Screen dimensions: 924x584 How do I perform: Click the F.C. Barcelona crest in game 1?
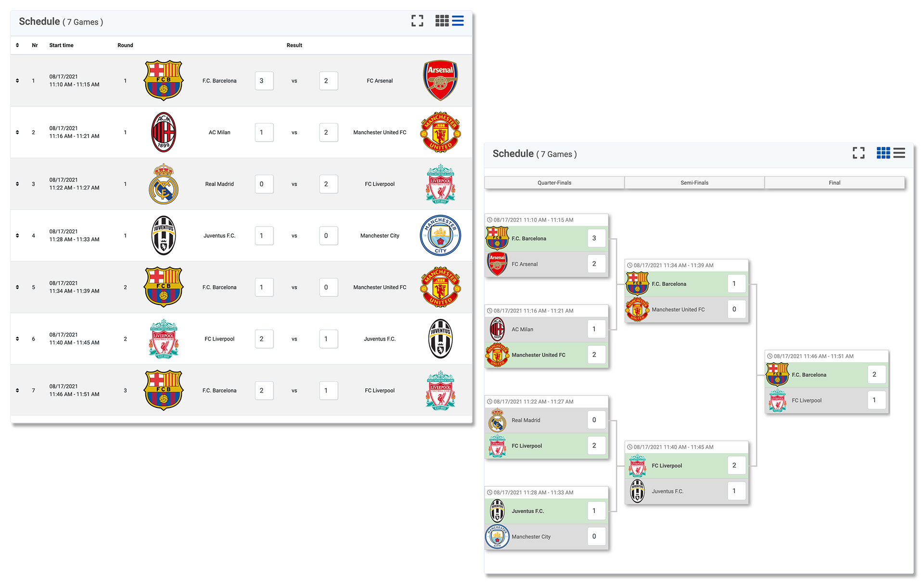click(x=163, y=80)
